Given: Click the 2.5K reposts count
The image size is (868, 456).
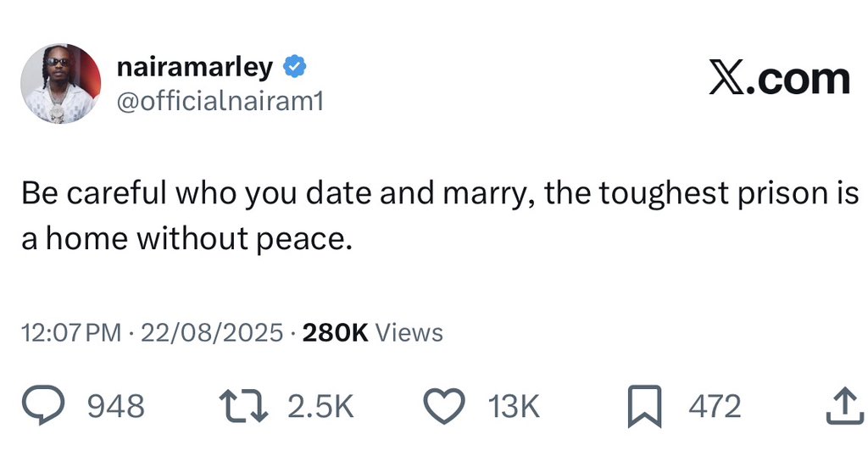Looking at the screenshot, I should pos(320,407).
